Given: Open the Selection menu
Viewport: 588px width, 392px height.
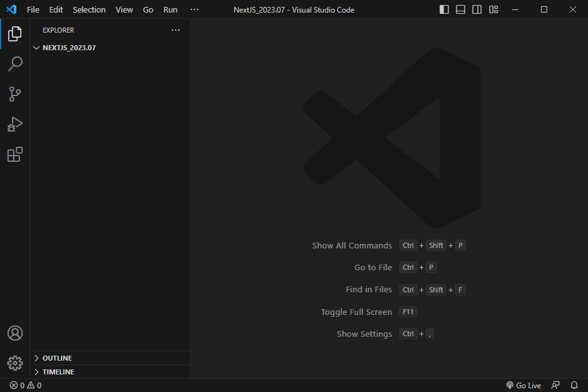Looking at the screenshot, I should [89, 10].
